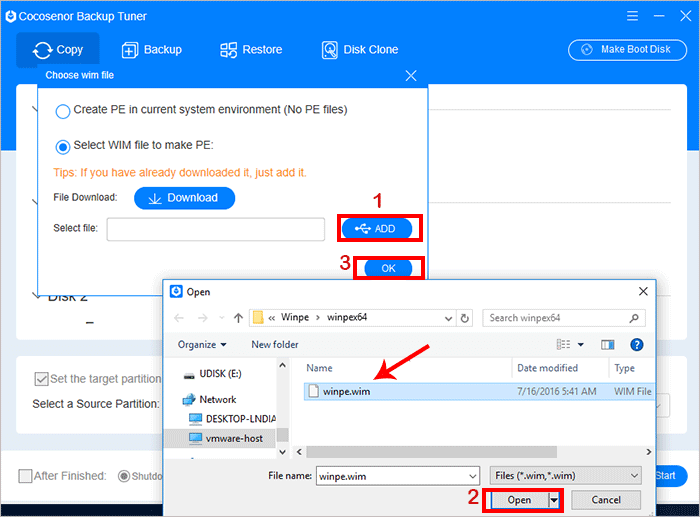Screen dimensions: 700x517
Task: Open the view options dropdown arrow
Action: pos(580,345)
